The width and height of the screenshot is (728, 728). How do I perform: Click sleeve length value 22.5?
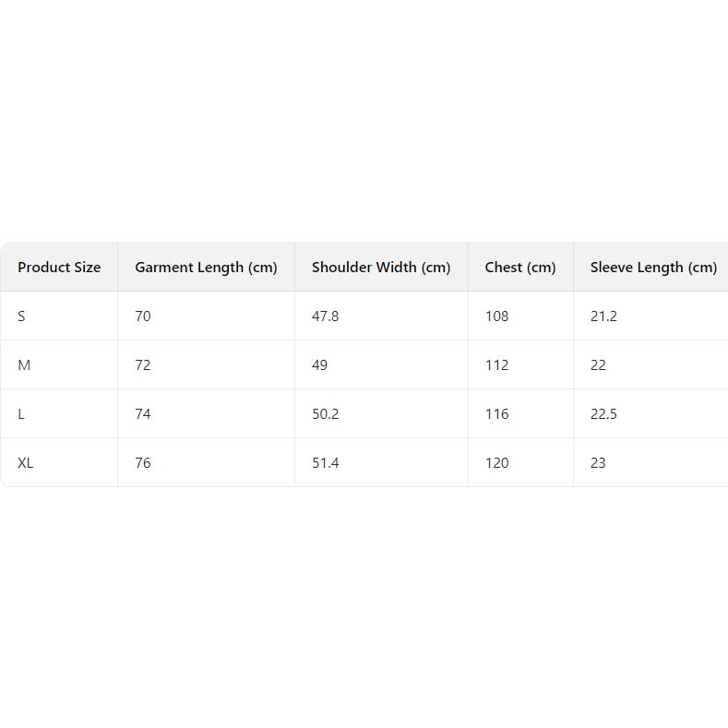603,414
